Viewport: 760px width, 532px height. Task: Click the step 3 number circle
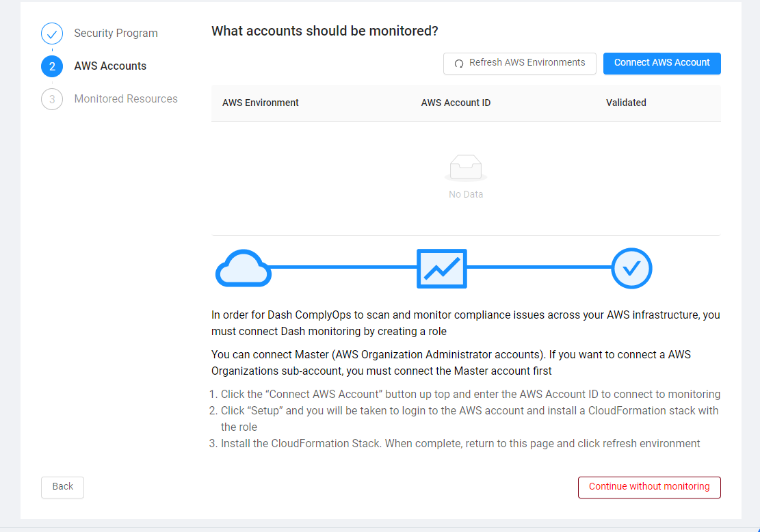pos(52,99)
